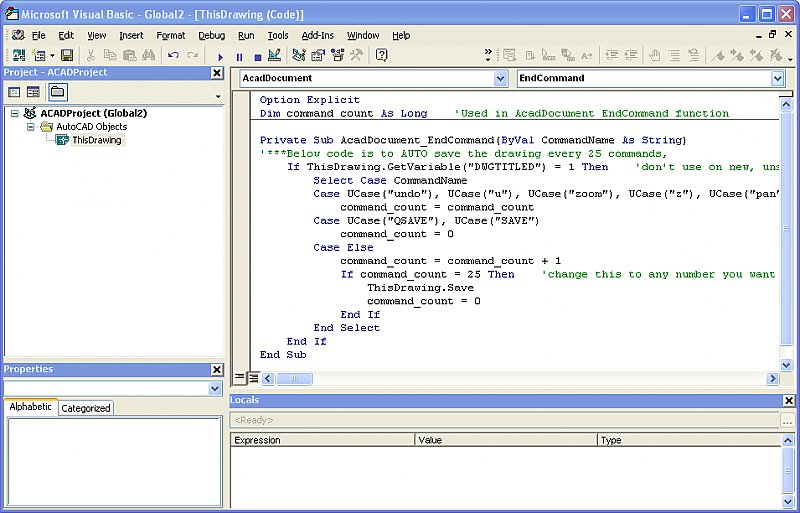
Task: Select ThisDrawing in the project tree
Action: 97,140
